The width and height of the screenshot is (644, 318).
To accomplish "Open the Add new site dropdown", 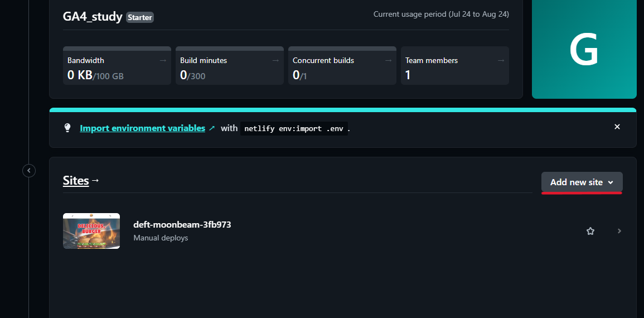I will coord(582,182).
